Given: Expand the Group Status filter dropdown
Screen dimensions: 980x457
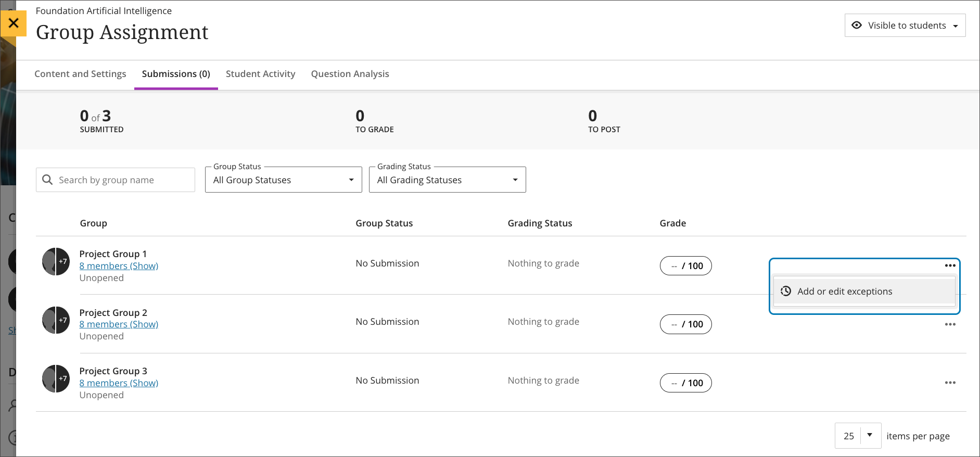Looking at the screenshot, I should click(x=283, y=180).
